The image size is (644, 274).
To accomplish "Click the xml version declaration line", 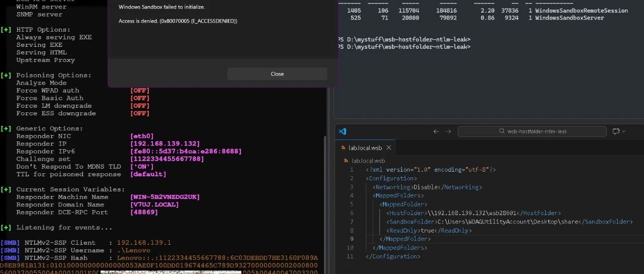I will (431, 170).
